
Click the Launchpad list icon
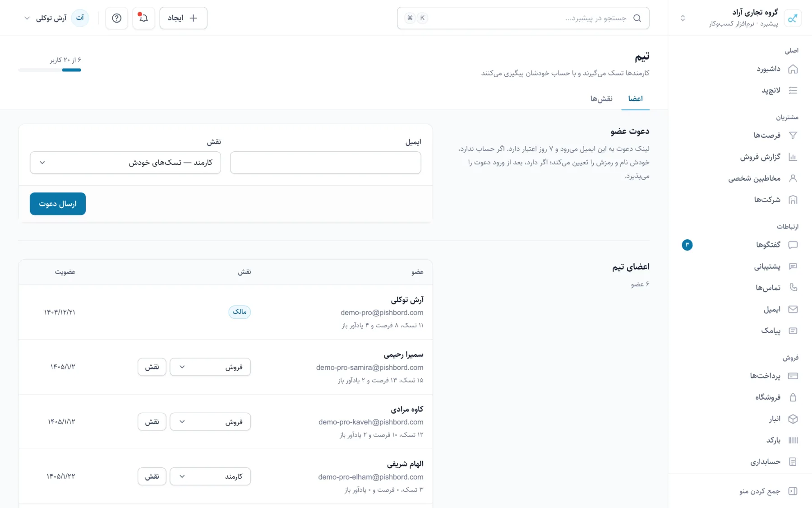click(793, 90)
